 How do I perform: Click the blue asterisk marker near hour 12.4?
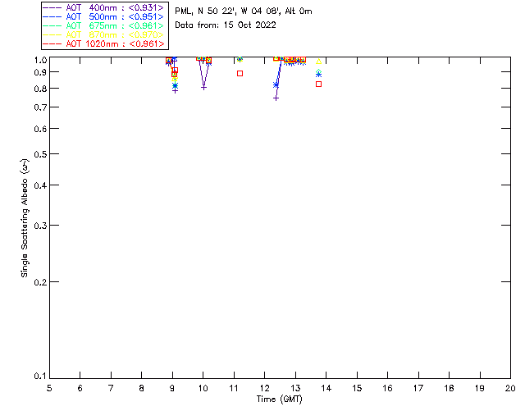click(x=276, y=85)
